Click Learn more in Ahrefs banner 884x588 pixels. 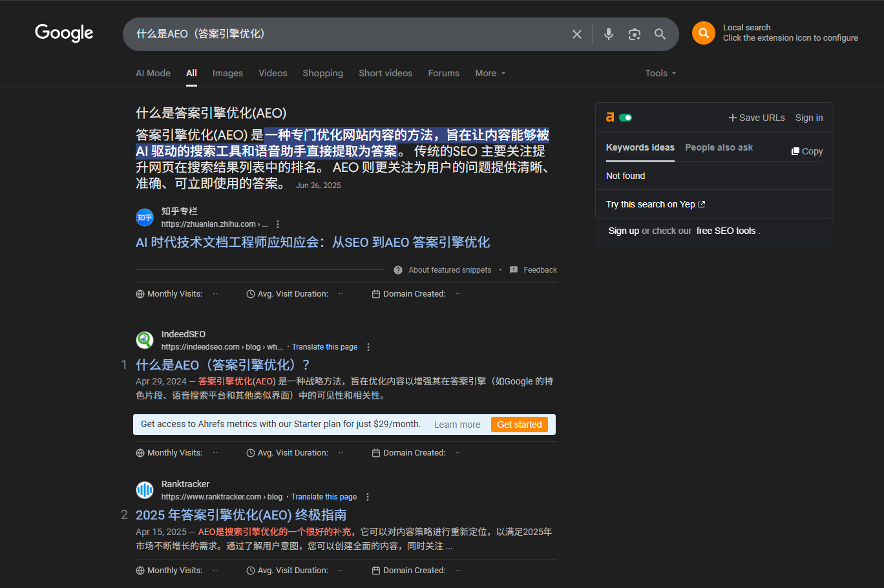pyautogui.click(x=458, y=425)
